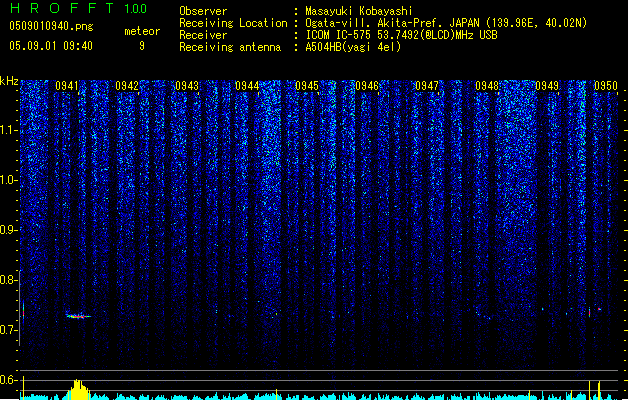Click the Observer label
The width and height of the screenshot is (629, 400).
coord(203,11)
